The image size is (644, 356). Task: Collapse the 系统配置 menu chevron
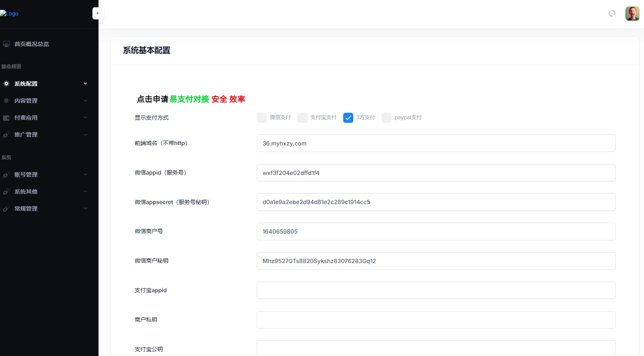85,84
